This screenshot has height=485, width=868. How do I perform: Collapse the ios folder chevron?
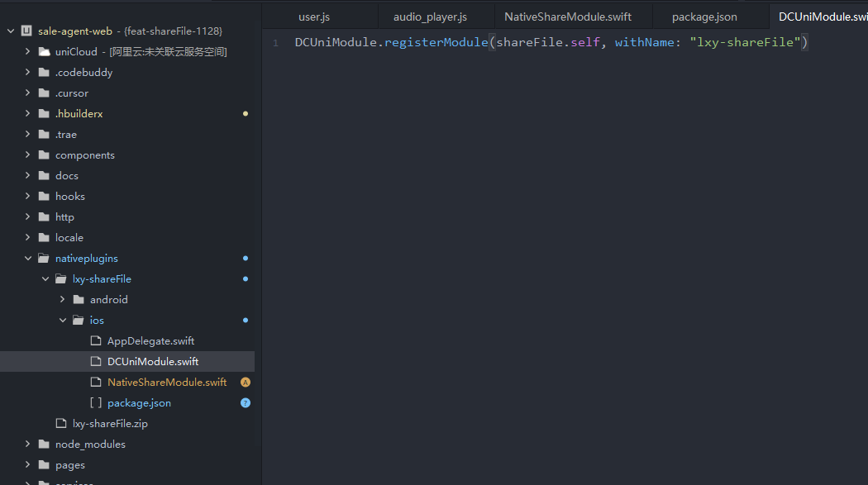[62, 321]
